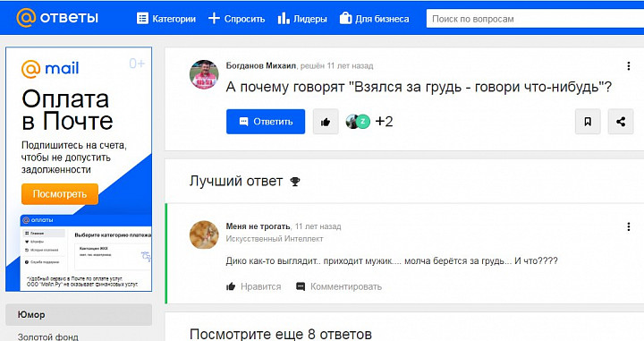This screenshot has width=644, height=341.
Task: Open three-dot menu for best answer
Action: coord(629,226)
